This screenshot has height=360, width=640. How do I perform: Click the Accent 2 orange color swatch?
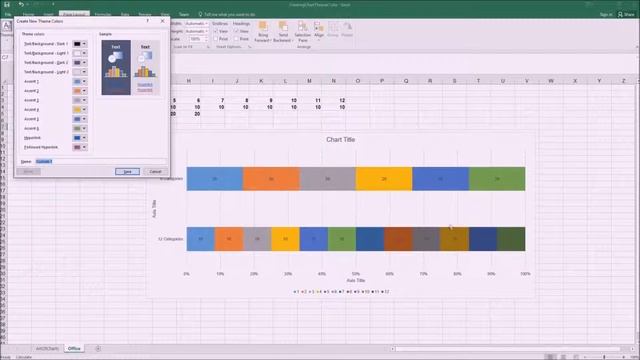click(x=77, y=91)
